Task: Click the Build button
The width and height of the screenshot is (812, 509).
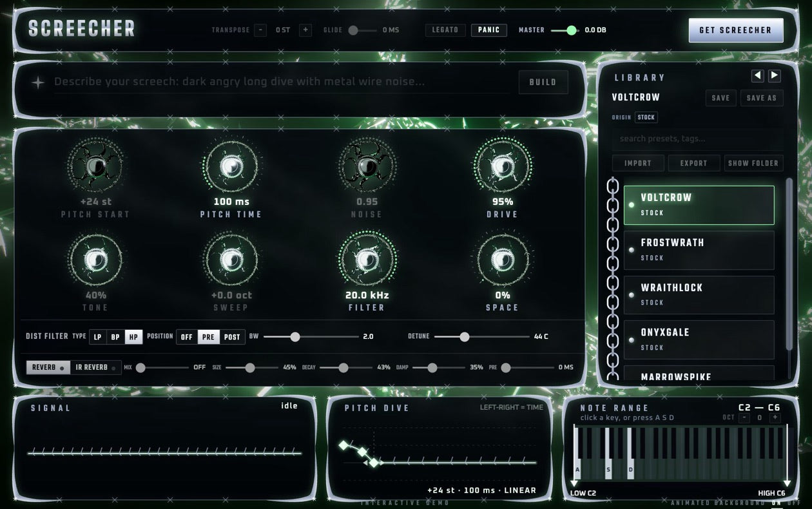Action: (543, 82)
